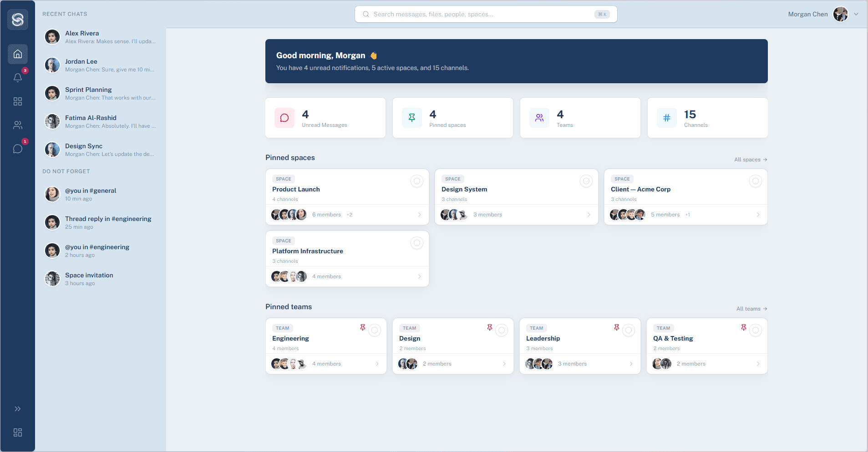The height and width of the screenshot is (452, 868).
Task: Select the Engineering team circle
Action: tap(375, 330)
